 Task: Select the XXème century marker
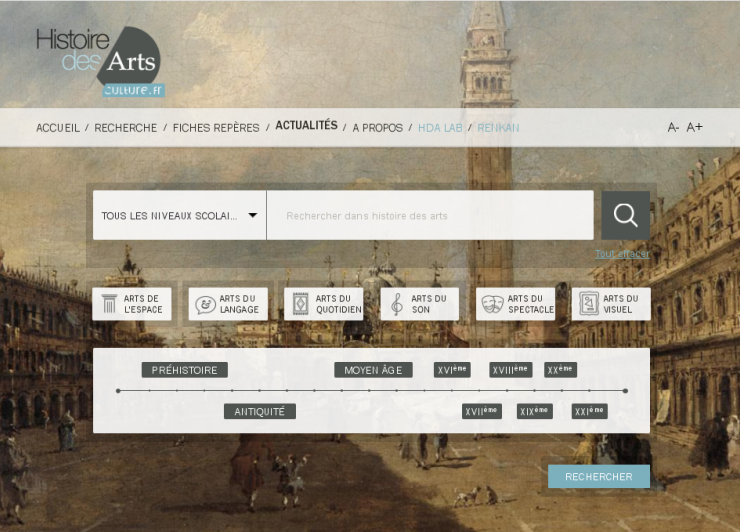coord(560,370)
